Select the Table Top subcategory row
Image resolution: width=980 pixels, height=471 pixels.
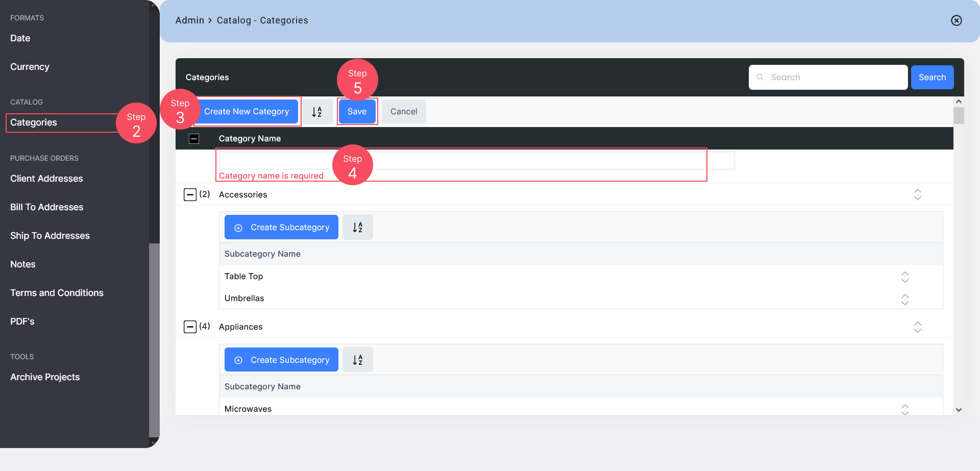(x=581, y=277)
